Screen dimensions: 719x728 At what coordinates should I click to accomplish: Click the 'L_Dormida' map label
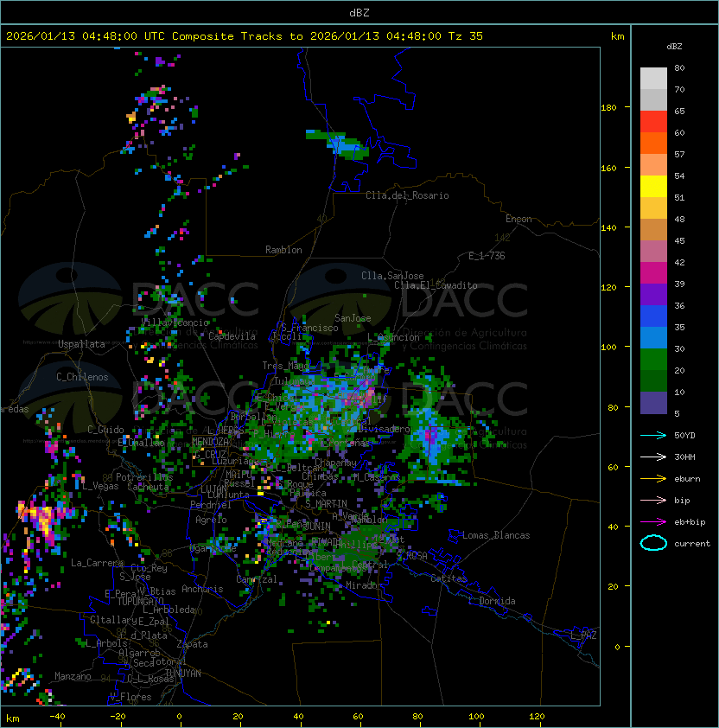pyautogui.click(x=492, y=601)
